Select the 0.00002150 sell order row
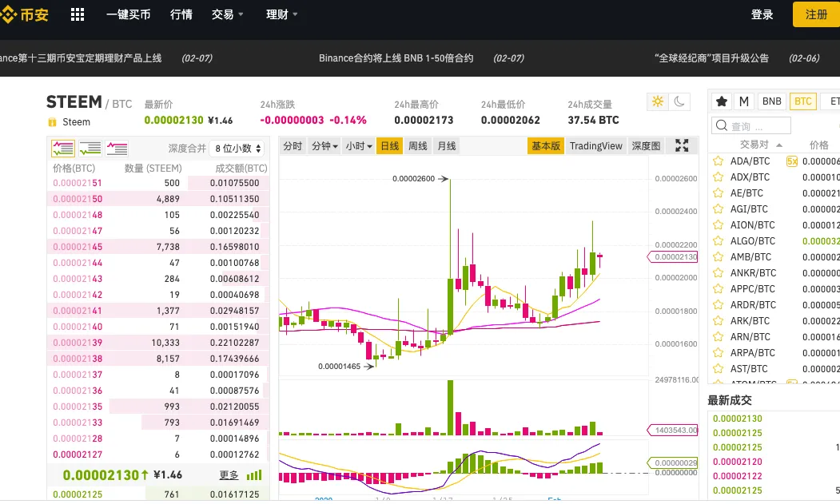840x504 pixels. pos(158,199)
